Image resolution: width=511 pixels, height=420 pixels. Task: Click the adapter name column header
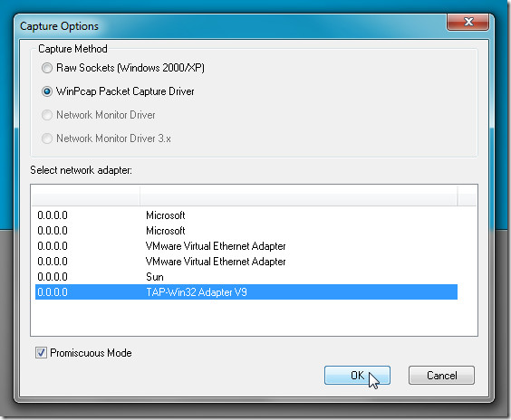299,196
